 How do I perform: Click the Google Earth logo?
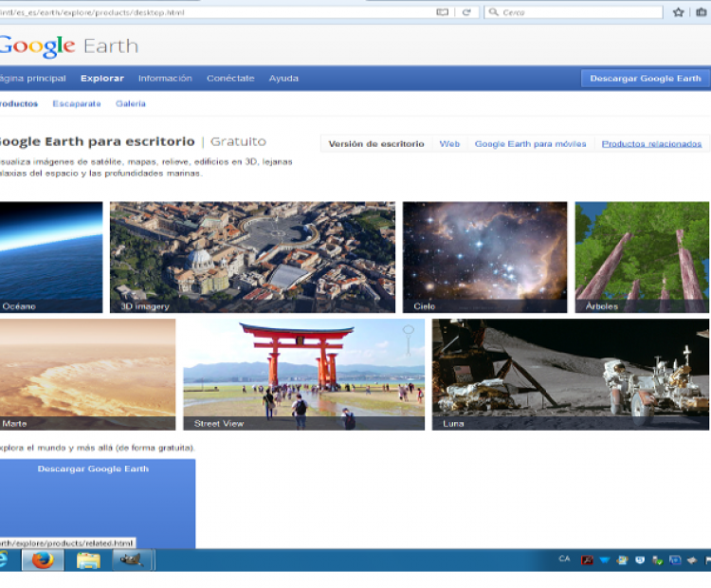(x=69, y=46)
